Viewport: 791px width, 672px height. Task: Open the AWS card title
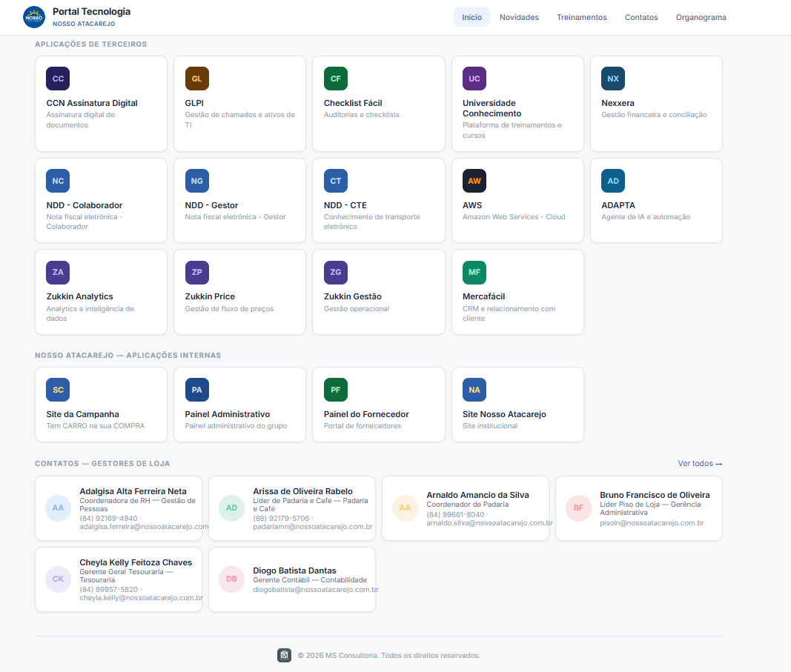[472, 205]
